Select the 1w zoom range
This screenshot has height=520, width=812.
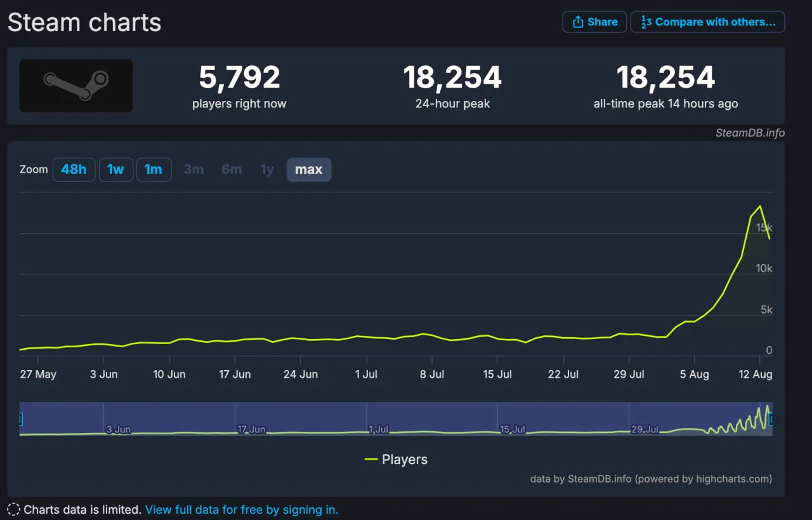pyautogui.click(x=115, y=170)
